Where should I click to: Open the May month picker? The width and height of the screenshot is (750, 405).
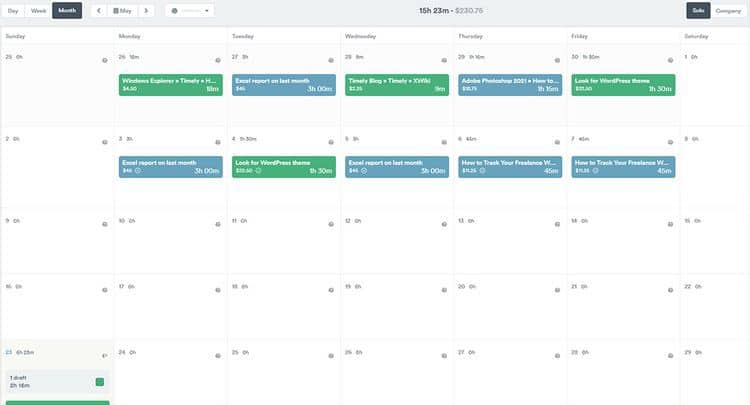tap(122, 11)
